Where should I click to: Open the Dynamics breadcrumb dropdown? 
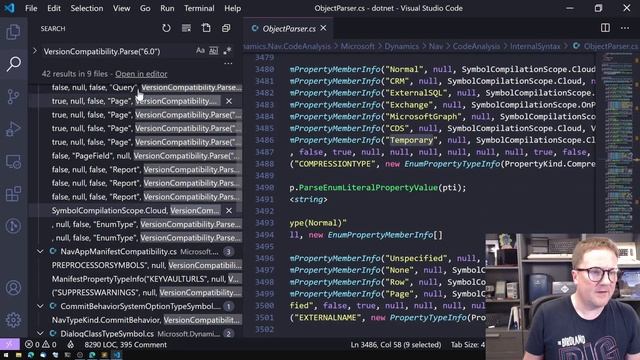pos(401,46)
